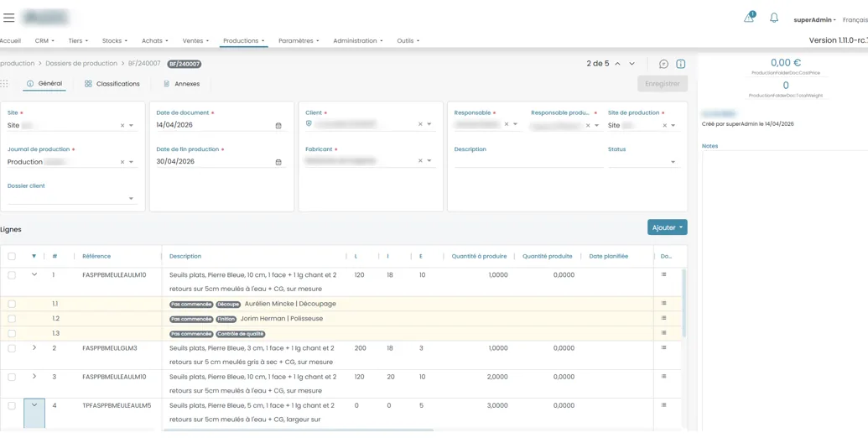Viewport: 868px width, 438px height.
Task: Expand line 3 sub-rows
Action: coord(34,377)
